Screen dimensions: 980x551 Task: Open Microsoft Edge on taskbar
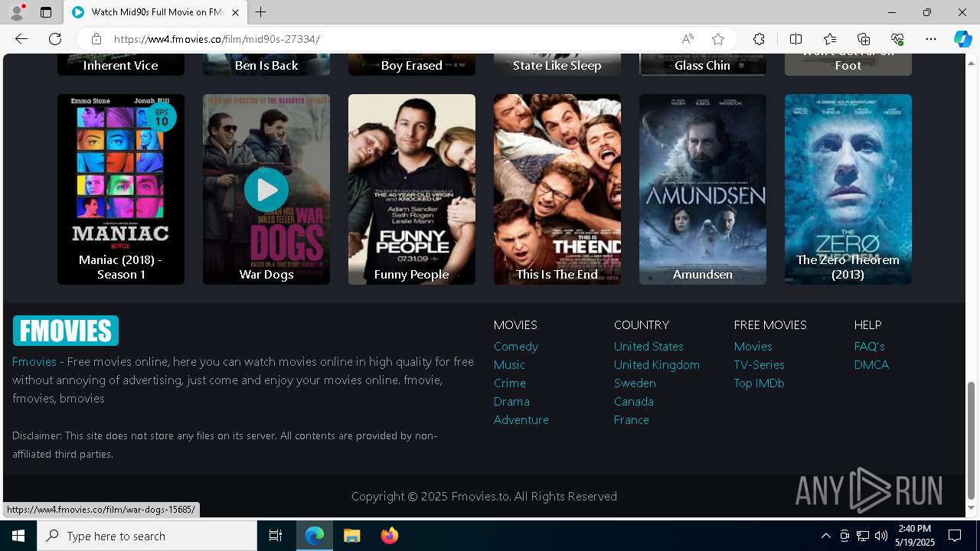(315, 536)
